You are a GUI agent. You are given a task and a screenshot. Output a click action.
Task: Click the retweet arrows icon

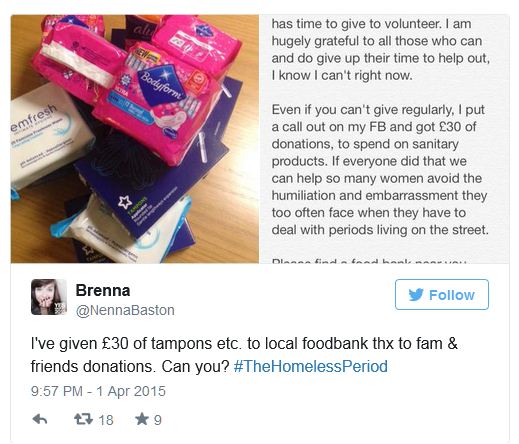tap(83, 419)
